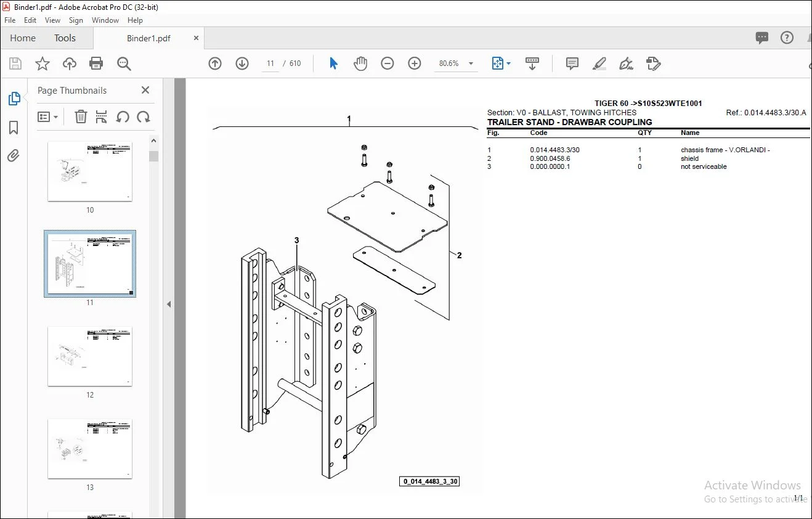Viewport: 812px width, 519px height.
Task: Close the Binder1.pdf tab
Action: click(197, 38)
